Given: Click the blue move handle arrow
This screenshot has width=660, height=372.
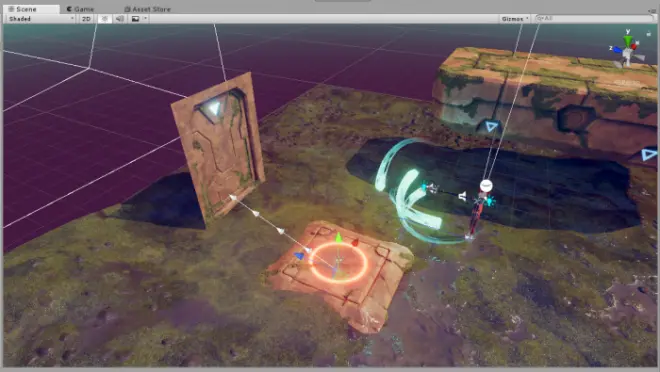Looking at the screenshot, I should (x=298, y=255).
